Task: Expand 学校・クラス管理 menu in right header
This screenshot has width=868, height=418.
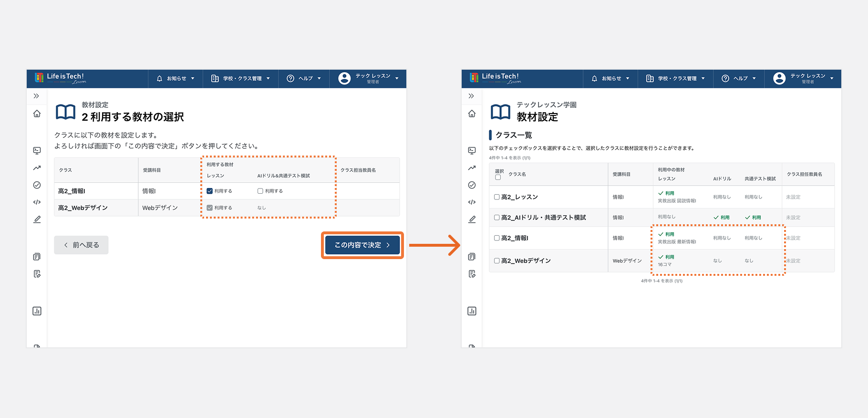Action: coord(675,79)
